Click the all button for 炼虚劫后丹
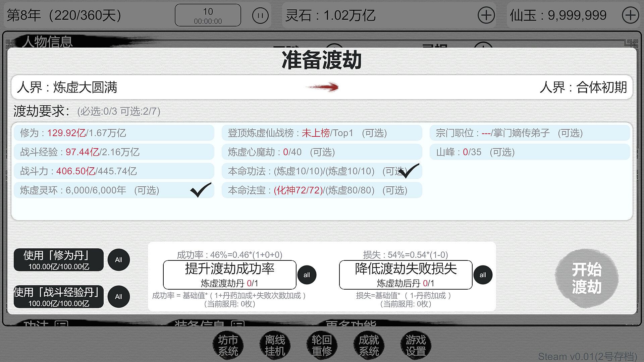This screenshot has height=362, width=644. coord(483,275)
